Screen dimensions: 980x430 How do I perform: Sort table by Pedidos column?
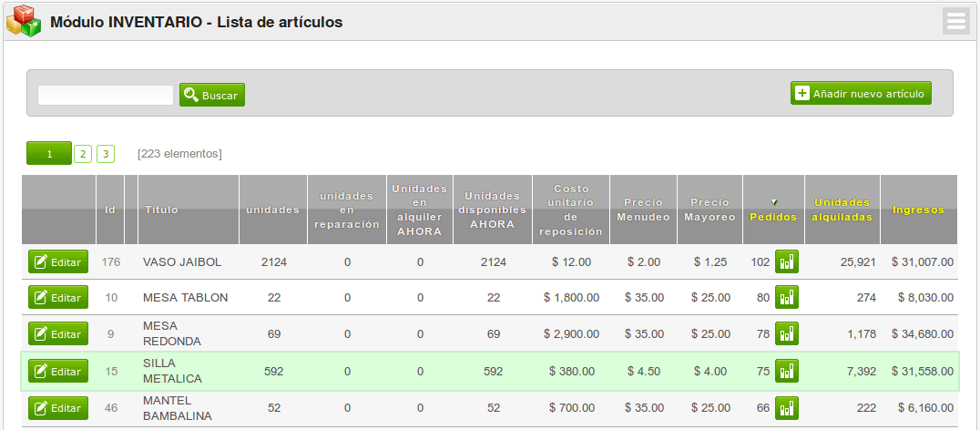click(772, 217)
